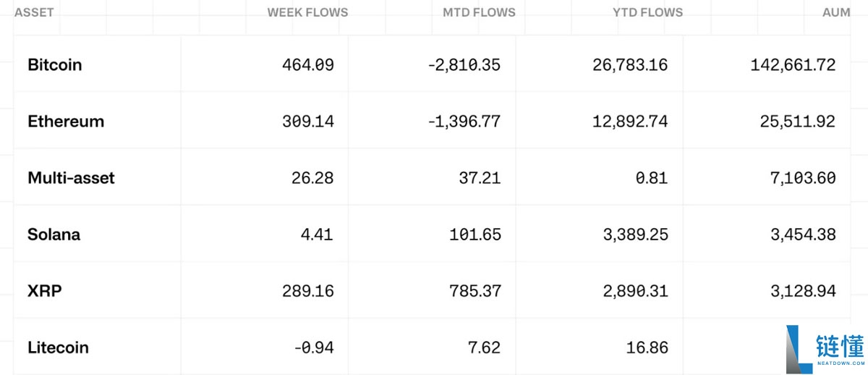Click Bitcoin's week flows value 464.09
The image size is (868, 375).
click(x=308, y=65)
